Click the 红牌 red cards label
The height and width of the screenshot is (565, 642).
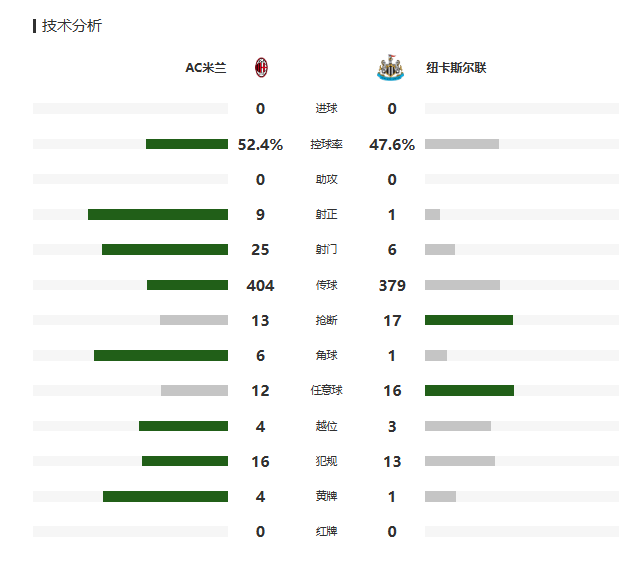[x=326, y=531]
